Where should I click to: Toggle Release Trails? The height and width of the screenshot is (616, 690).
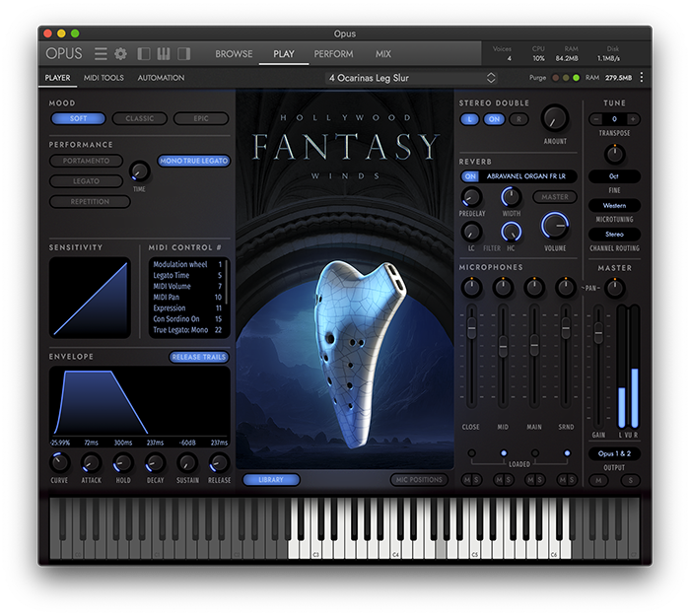(199, 357)
